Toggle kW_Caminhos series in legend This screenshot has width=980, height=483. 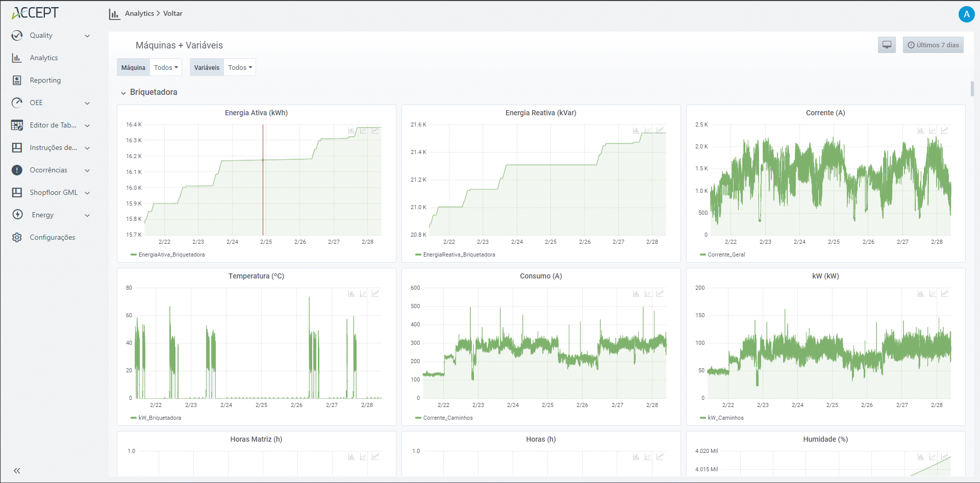pos(725,418)
